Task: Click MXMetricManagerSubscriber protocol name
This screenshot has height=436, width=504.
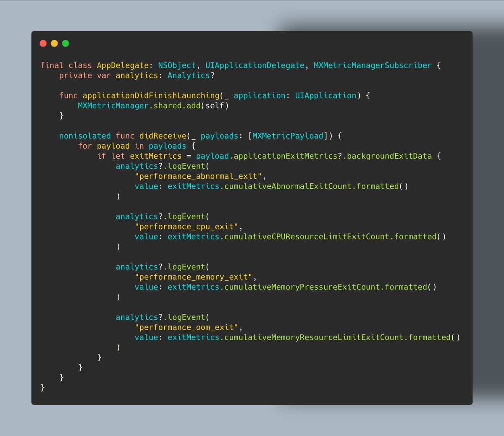Action: (373, 65)
